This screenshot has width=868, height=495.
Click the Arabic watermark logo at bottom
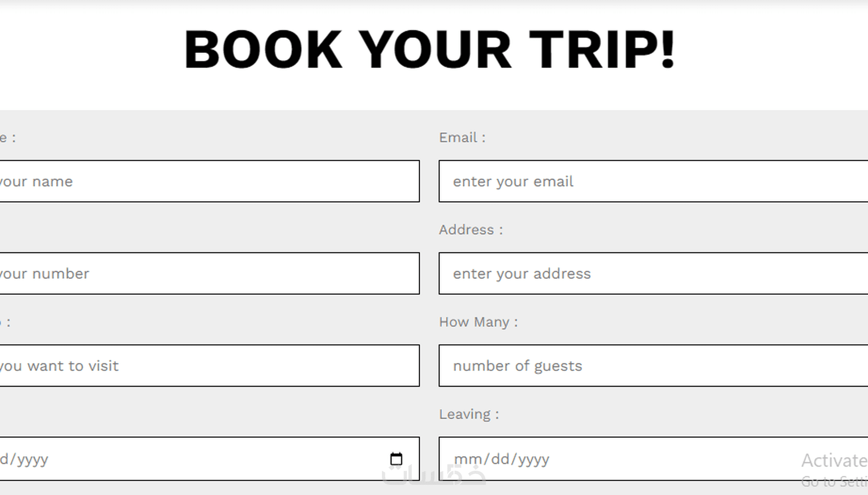pos(434,474)
